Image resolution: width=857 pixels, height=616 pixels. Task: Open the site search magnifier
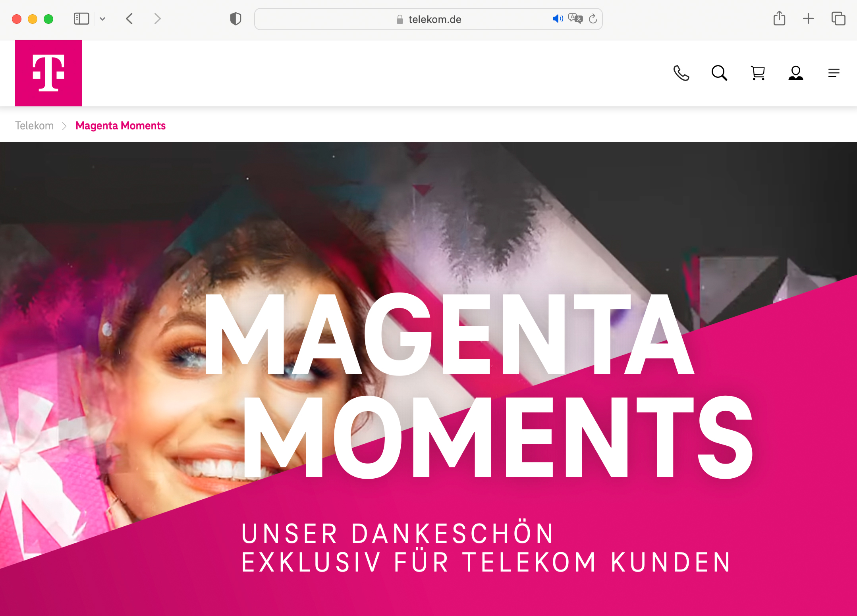(x=719, y=73)
